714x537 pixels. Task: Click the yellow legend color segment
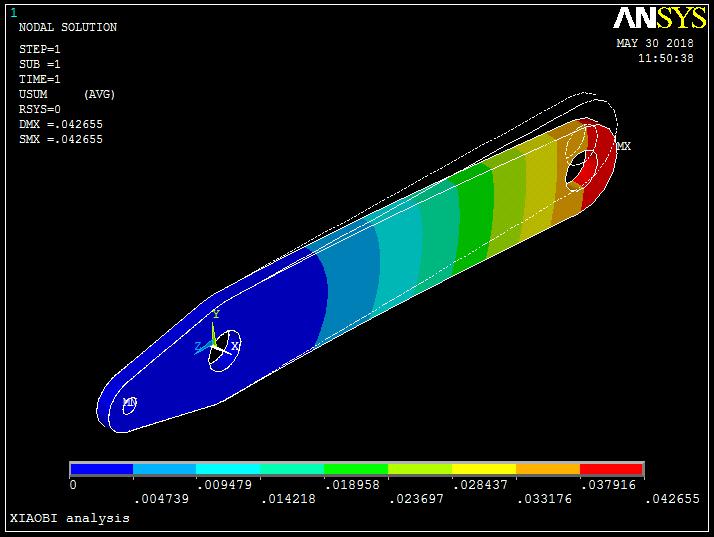click(484, 469)
